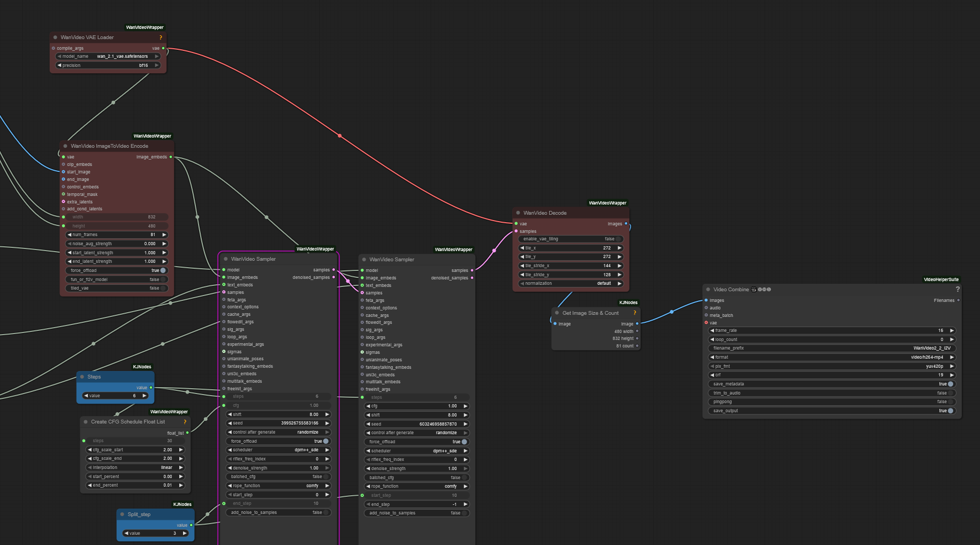This screenshot has width=980, height=545.
Task: Collapse the Split_step node dot
Action: pos(122,514)
